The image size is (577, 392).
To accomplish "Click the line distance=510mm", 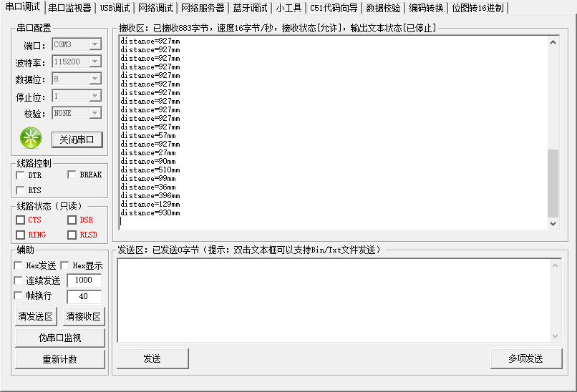I will (150, 170).
